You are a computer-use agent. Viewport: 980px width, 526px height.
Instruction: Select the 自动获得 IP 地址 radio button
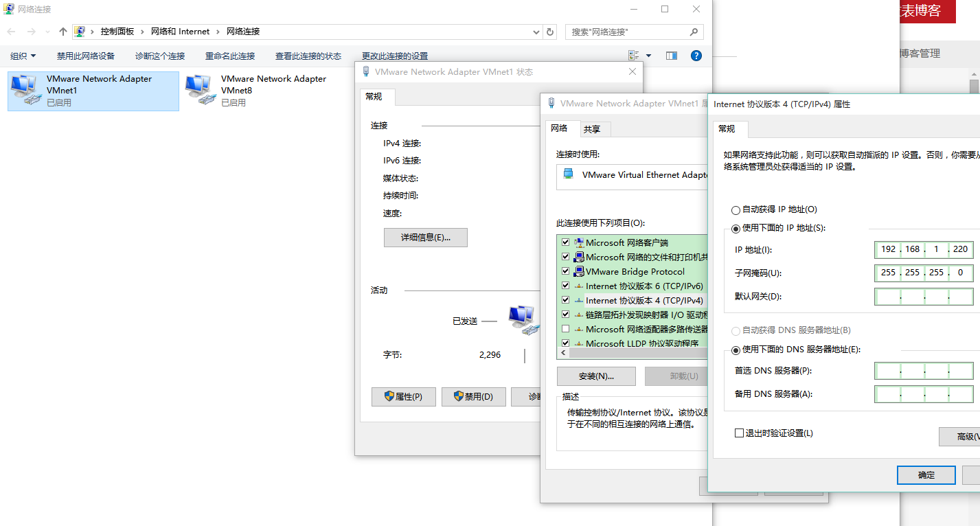(736, 210)
